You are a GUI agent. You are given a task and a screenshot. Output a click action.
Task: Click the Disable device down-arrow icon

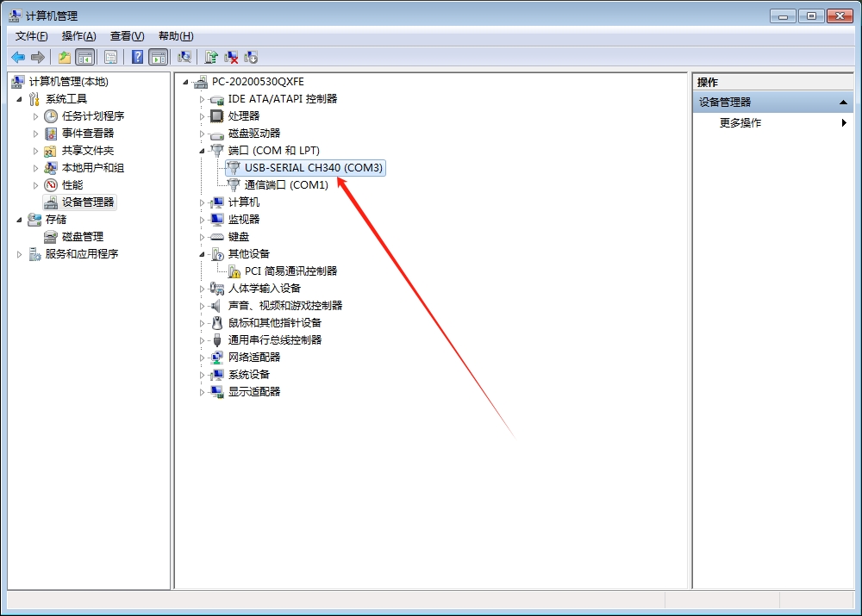tap(251, 57)
